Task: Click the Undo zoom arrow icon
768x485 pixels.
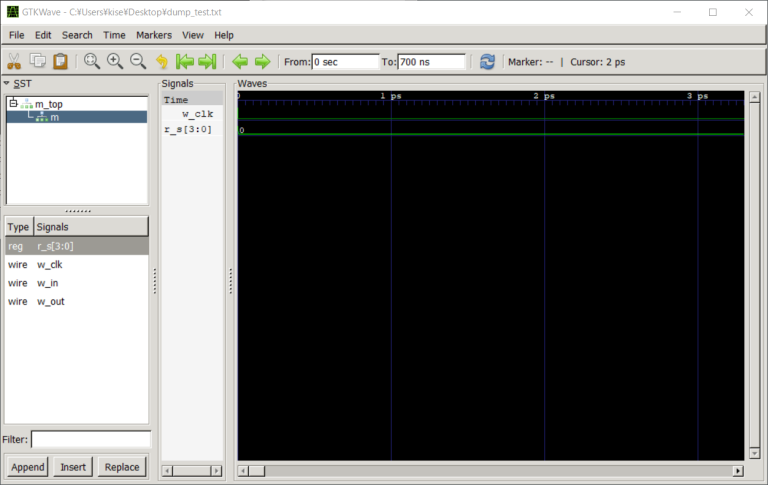Action: tap(162, 62)
